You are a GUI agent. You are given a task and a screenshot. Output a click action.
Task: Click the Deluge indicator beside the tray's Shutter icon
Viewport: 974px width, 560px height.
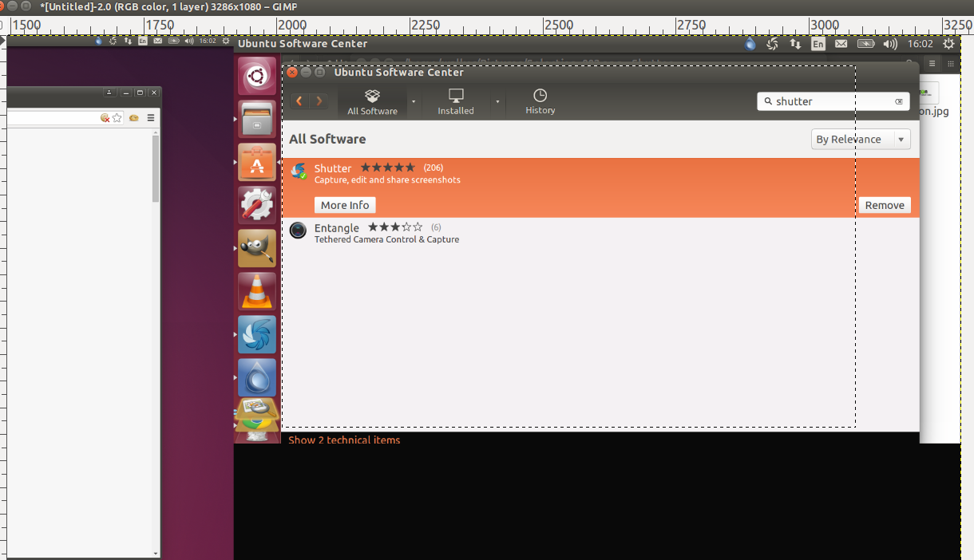[x=750, y=44]
